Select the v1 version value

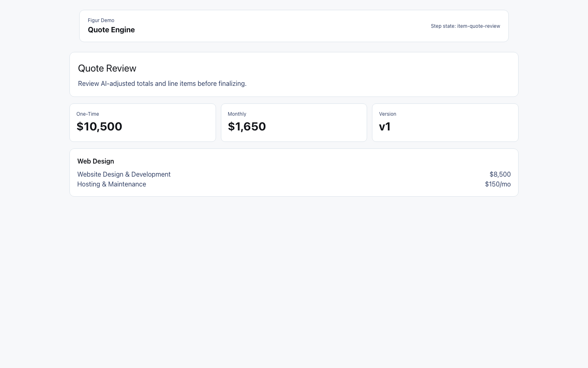point(385,126)
